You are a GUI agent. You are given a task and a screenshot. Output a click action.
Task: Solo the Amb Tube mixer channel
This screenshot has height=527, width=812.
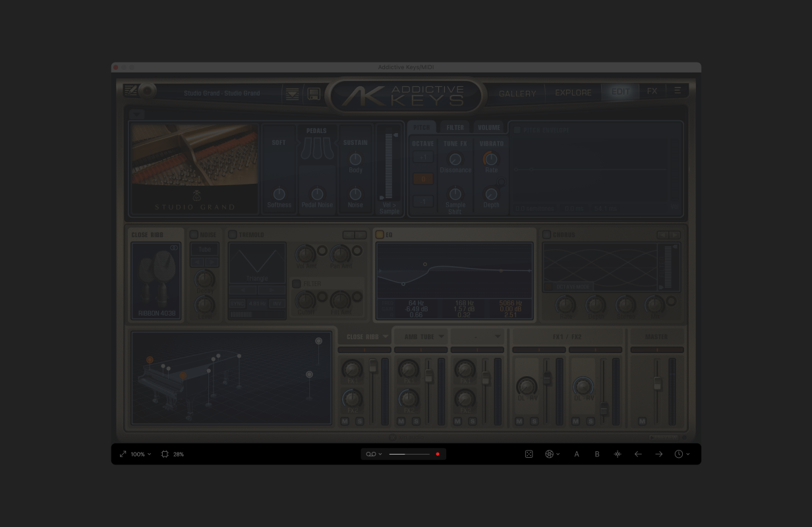tap(416, 421)
